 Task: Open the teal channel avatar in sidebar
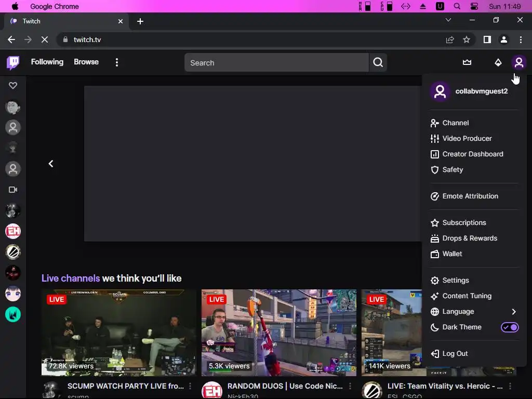coord(13,314)
